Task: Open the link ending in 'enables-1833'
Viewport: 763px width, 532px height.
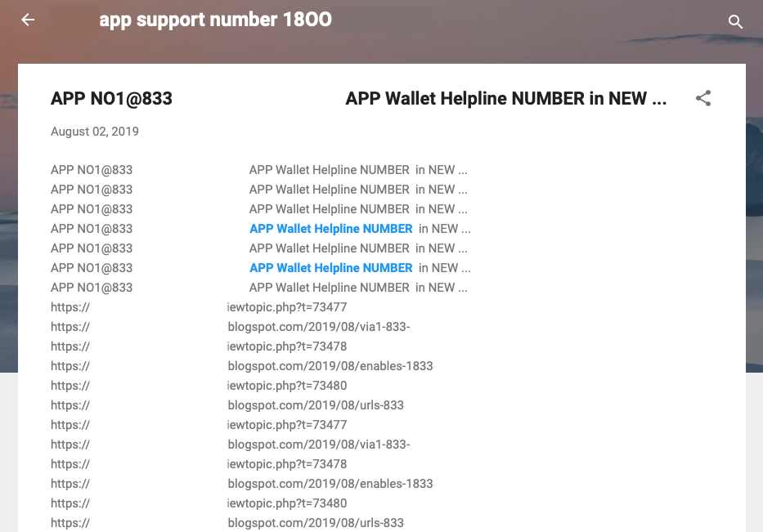Action: click(x=330, y=366)
